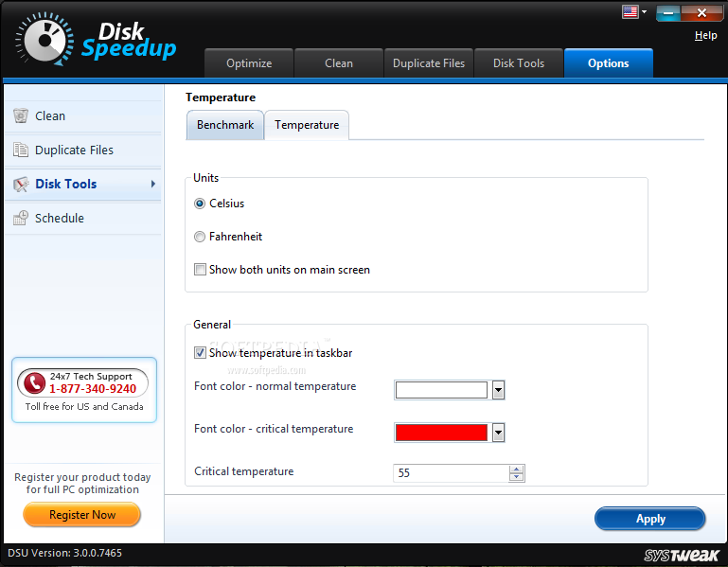Screen dimensions: 728x567
Task: Select Disk Tools in left sidebar
Action: (83, 185)
